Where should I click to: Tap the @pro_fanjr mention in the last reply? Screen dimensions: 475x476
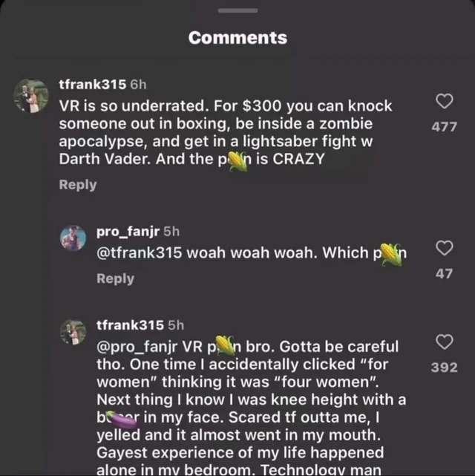click(x=138, y=346)
